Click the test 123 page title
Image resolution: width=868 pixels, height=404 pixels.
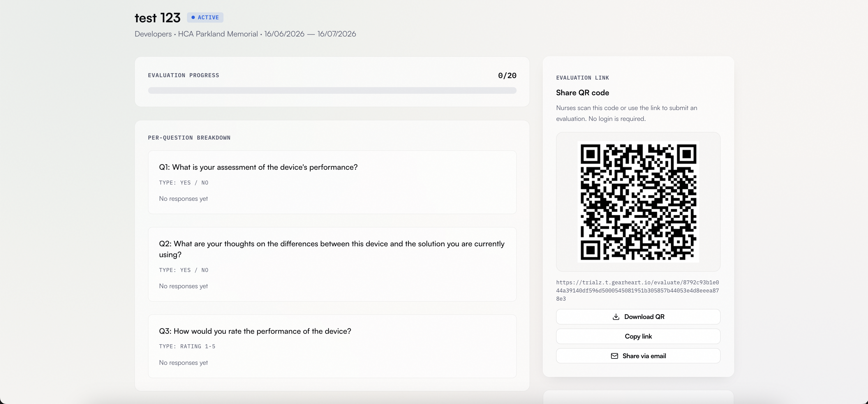click(x=157, y=17)
